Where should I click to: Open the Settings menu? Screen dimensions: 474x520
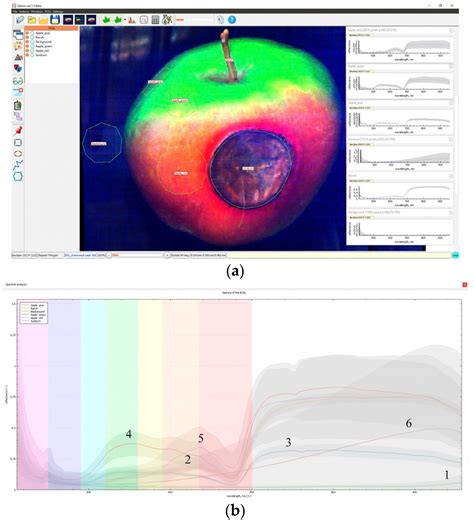point(57,11)
